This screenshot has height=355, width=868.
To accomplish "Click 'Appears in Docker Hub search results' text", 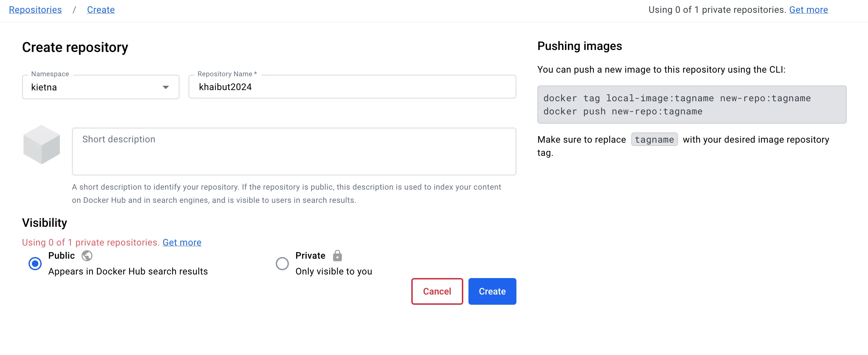I will [x=128, y=271].
